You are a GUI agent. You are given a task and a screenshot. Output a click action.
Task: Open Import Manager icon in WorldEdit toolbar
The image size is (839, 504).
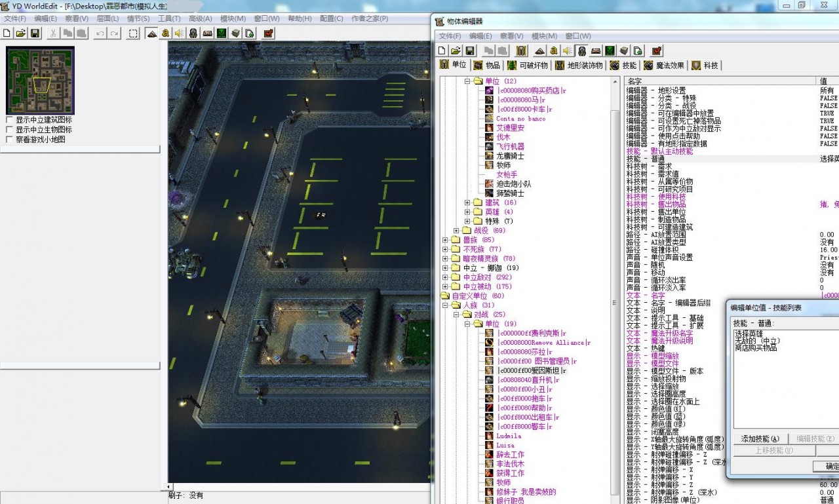coord(249,33)
